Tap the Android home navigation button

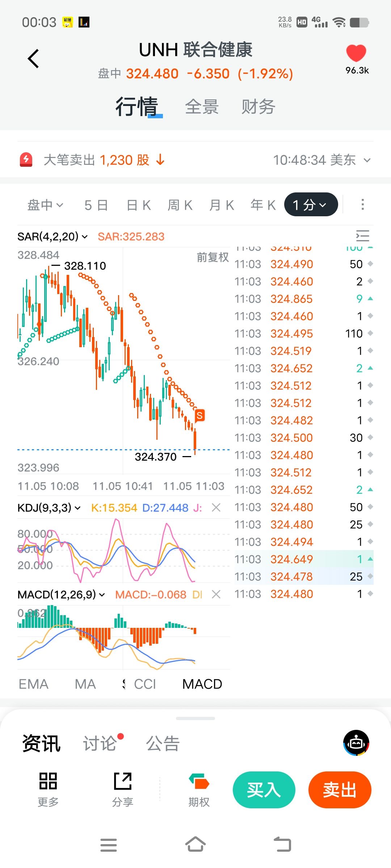click(195, 844)
